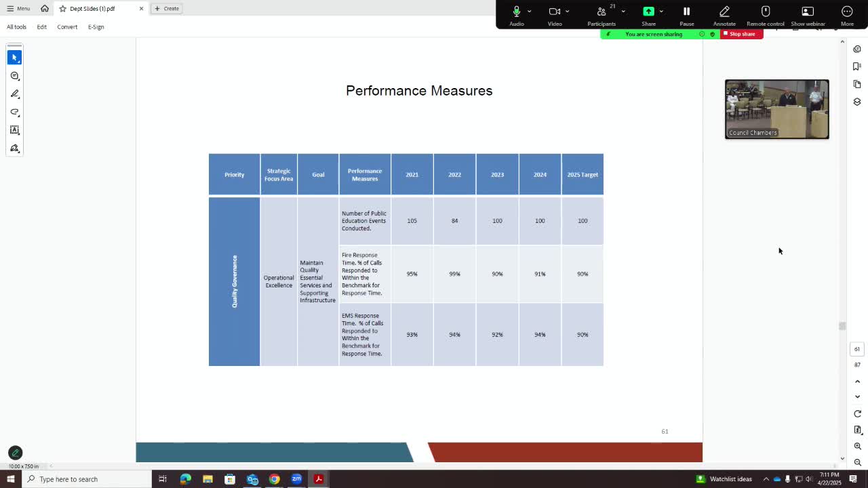Click the screen sharing info circle icon

[702, 34]
